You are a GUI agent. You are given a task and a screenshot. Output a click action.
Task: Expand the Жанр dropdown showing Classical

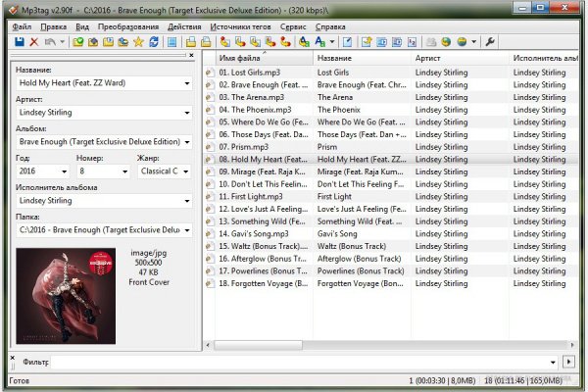tap(186, 171)
